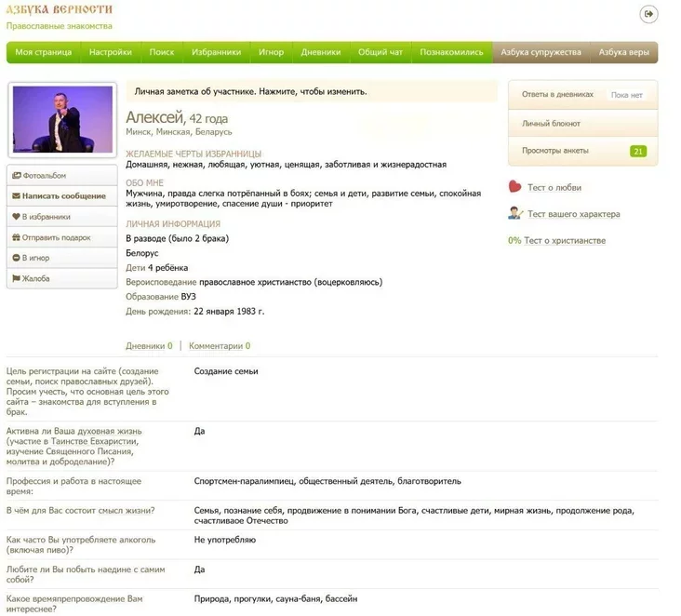Go to the Настройки menu item
Screen dimensions: 681x616
pos(111,52)
